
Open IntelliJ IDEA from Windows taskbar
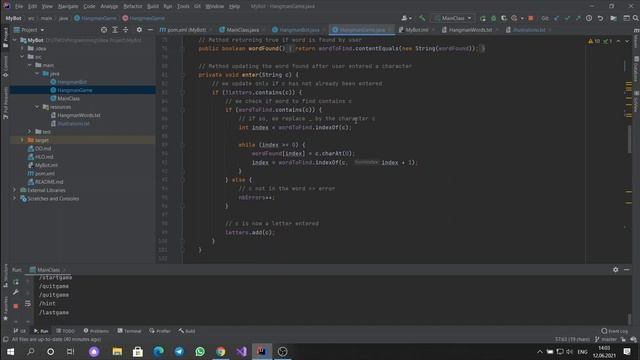[262, 351]
